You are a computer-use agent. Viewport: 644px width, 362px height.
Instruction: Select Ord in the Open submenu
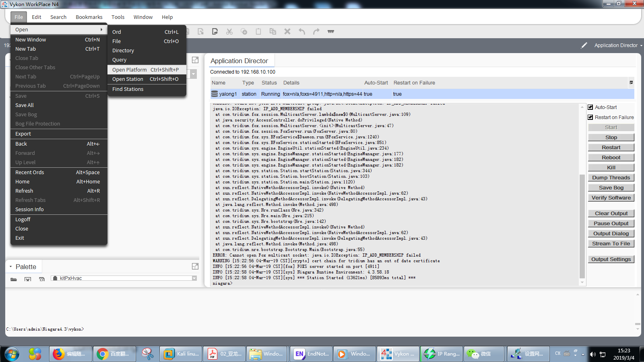[147, 32]
